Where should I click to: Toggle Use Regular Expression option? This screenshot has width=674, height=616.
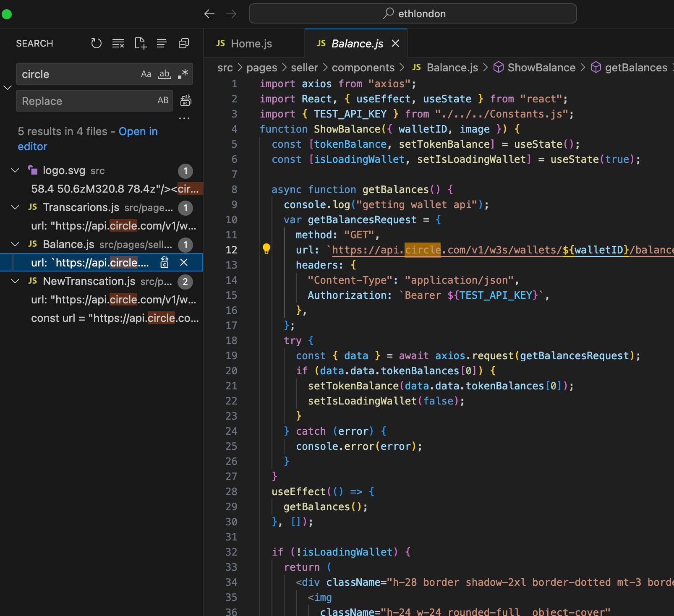click(183, 74)
